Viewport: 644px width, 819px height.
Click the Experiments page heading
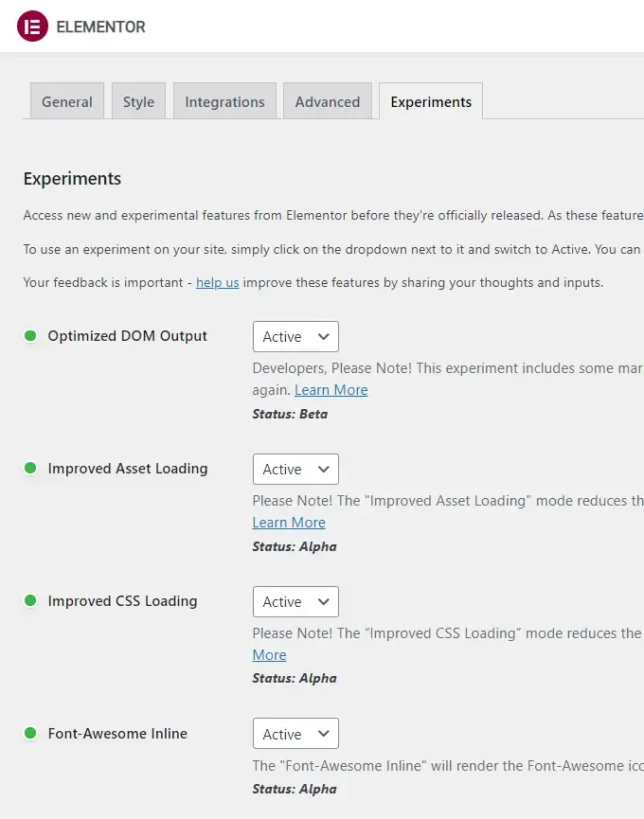[72, 178]
